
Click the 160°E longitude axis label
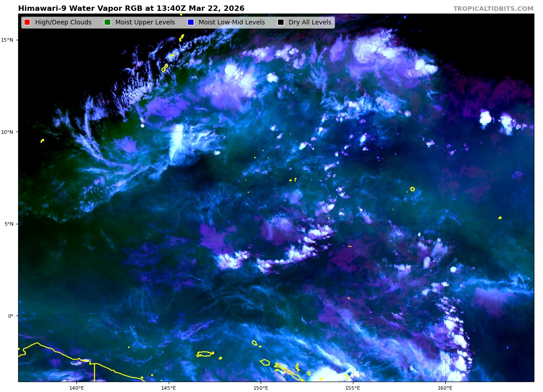445,387
